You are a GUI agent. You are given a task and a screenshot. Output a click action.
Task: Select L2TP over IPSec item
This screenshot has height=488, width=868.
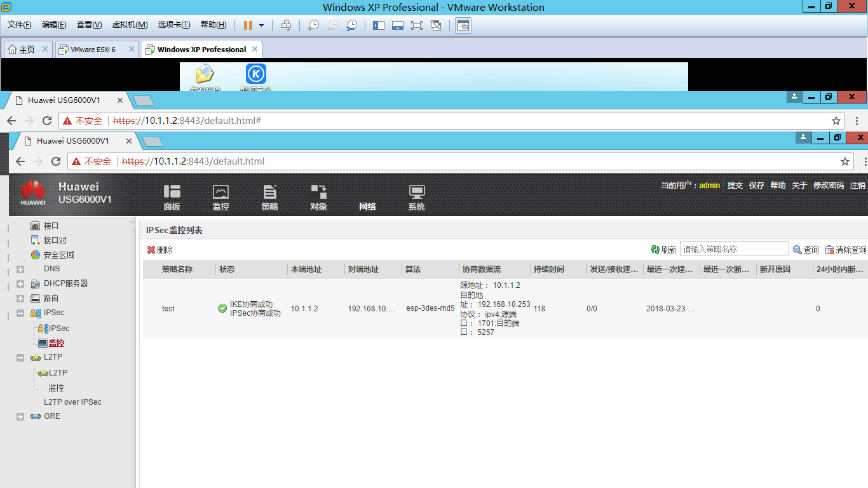pos(72,402)
